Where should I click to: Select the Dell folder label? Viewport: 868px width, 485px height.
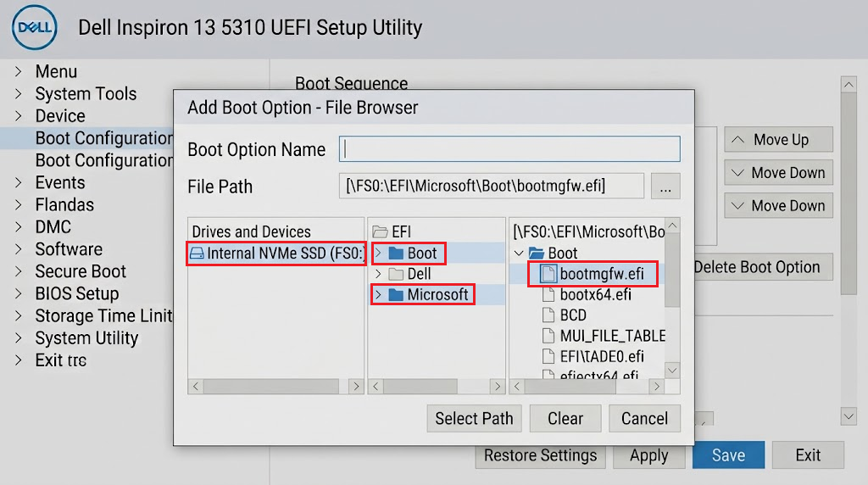(419, 274)
